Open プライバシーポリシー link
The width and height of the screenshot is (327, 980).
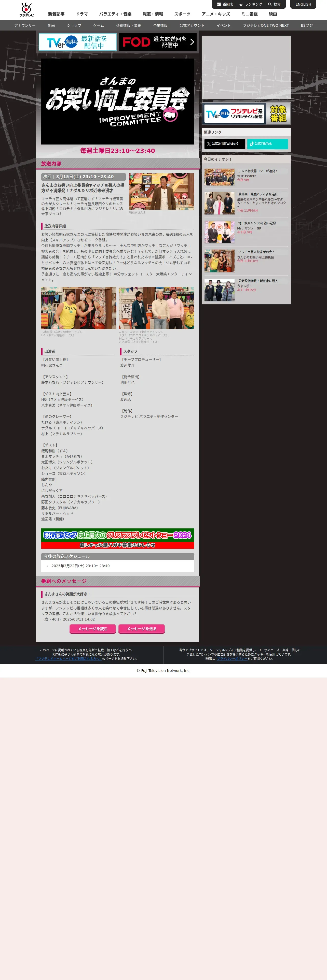232,658
